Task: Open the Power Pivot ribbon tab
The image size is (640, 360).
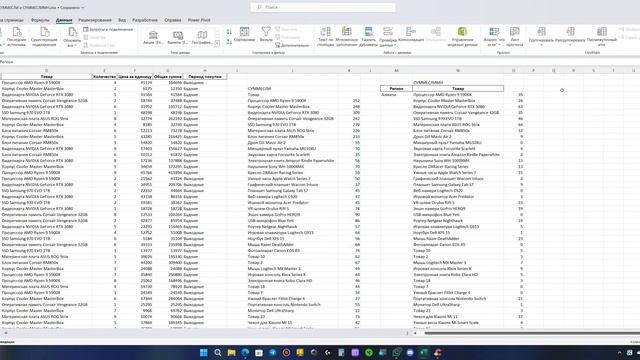Action: click(x=199, y=20)
